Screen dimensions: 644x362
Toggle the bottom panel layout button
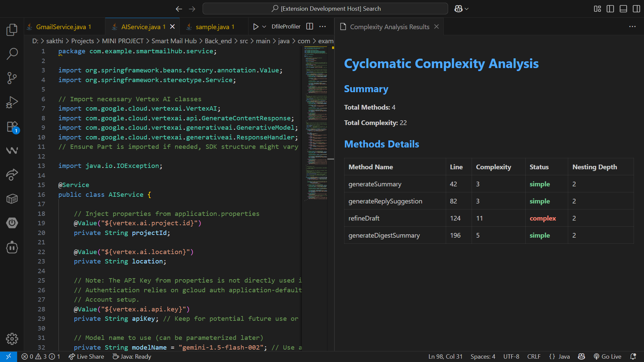tap(623, 9)
